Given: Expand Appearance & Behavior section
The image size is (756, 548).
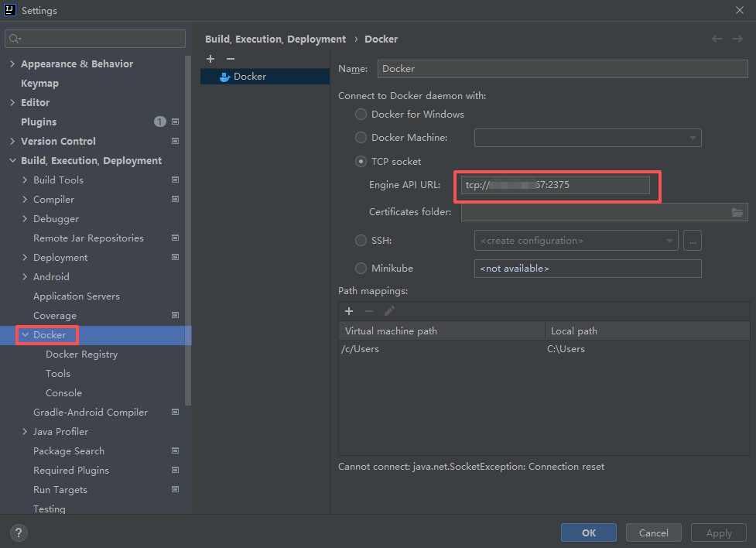Looking at the screenshot, I should (12, 63).
